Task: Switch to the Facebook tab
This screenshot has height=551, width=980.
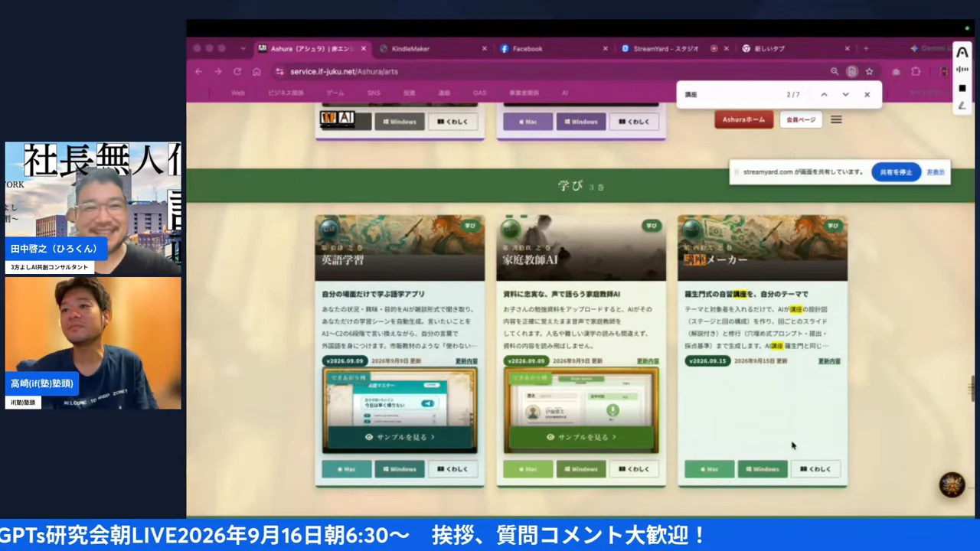Action: point(553,48)
